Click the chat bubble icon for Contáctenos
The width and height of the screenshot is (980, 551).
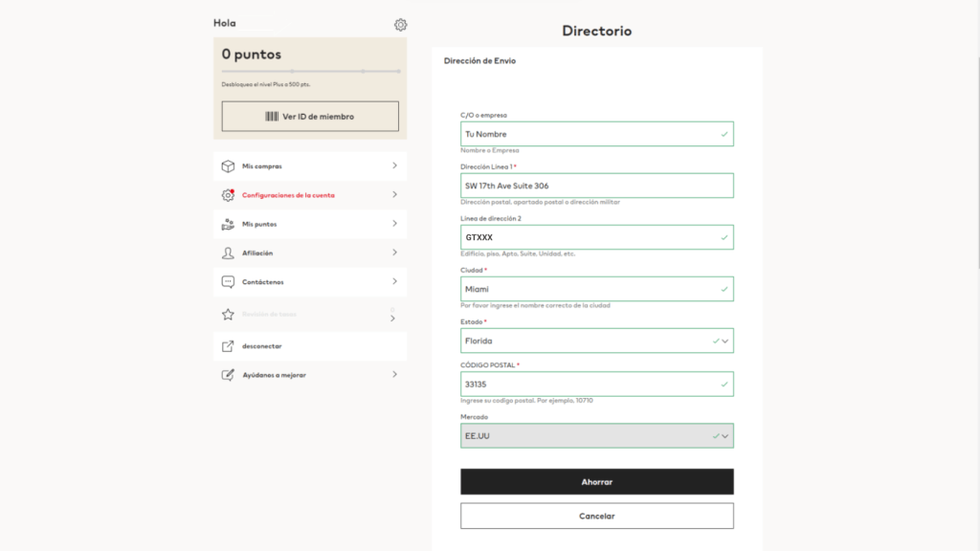point(228,282)
